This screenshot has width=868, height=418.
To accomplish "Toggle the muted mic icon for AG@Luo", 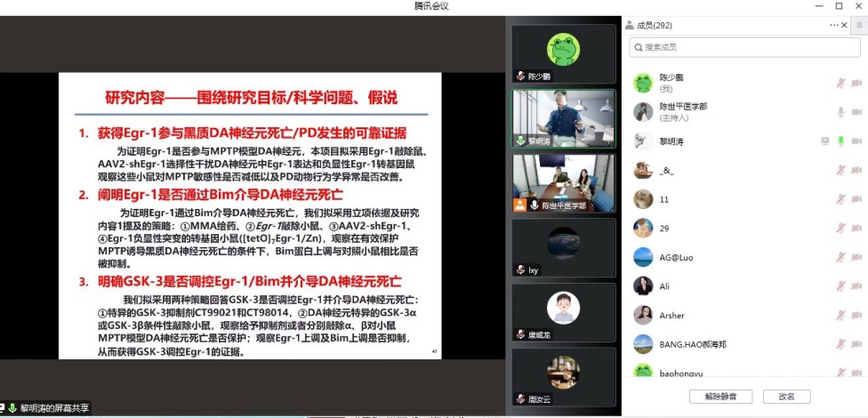I will point(840,257).
